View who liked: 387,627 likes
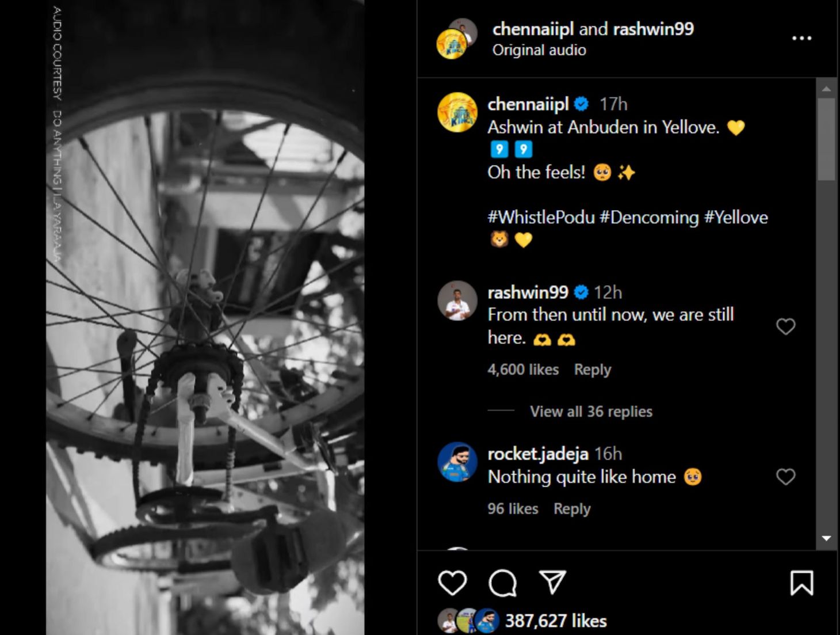Viewport: 840px width, 635px height. coord(556,621)
